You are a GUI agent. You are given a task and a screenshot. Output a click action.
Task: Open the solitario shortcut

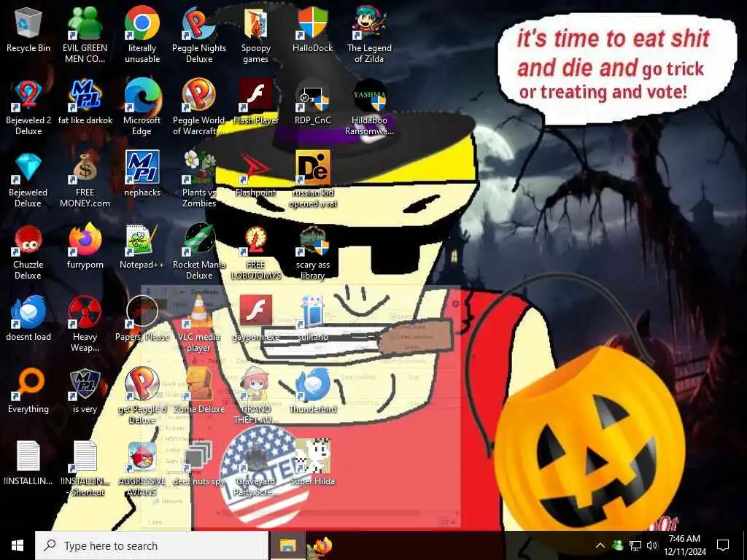click(312, 319)
